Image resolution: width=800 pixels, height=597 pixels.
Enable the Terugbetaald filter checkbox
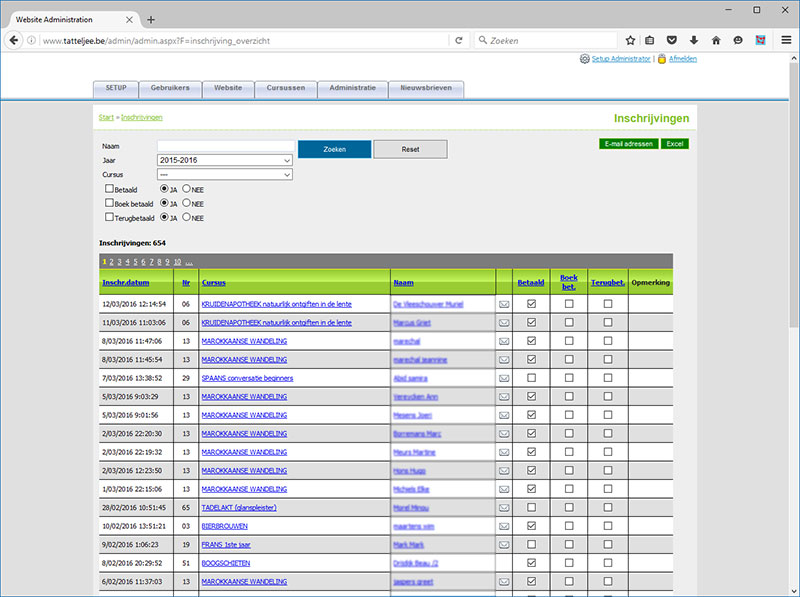tap(109, 217)
